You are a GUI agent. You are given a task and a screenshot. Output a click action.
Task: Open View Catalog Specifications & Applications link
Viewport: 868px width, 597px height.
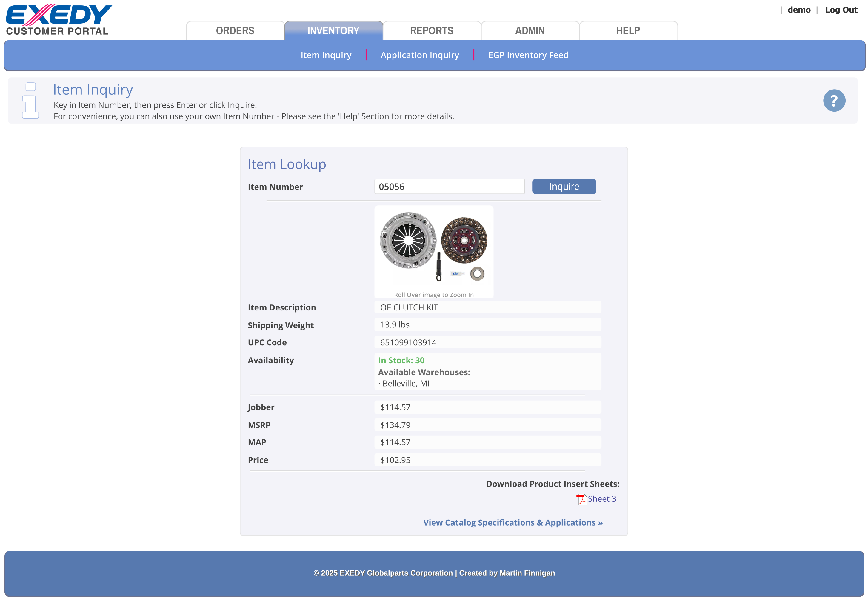pyautogui.click(x=513, y=523)
